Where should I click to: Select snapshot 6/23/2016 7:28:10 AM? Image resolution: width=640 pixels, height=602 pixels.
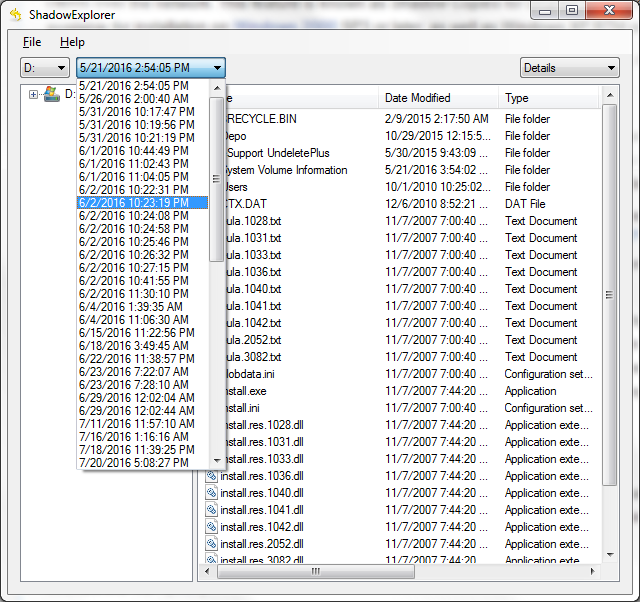(142, 385)
